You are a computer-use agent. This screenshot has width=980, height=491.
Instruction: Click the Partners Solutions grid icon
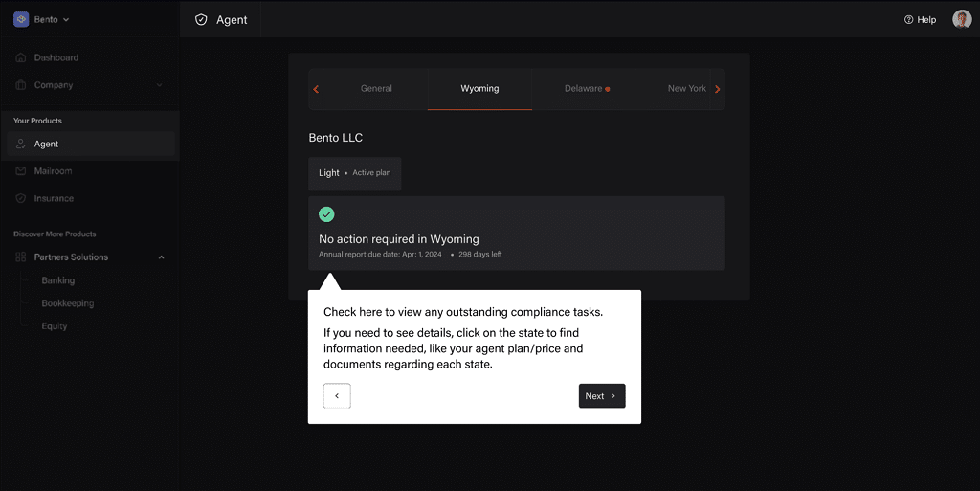pyautogui.click(x=21, y=257)
